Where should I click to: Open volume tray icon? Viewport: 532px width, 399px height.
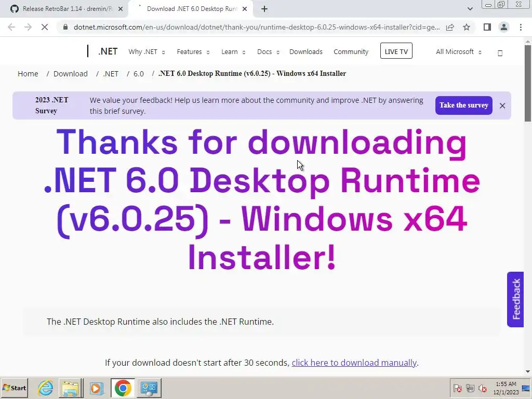(x=482, y=388)
